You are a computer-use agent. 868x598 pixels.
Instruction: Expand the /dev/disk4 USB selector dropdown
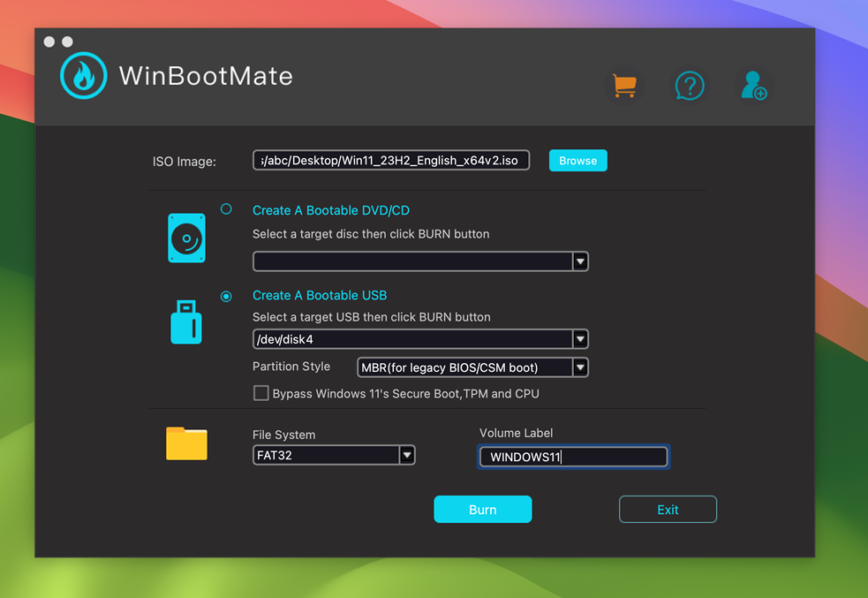click(x=580, y=338)
